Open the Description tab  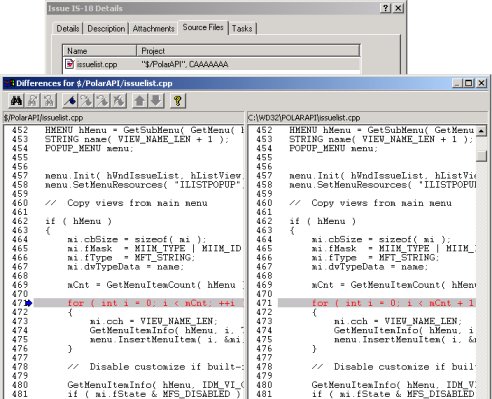pyautogui.click(x=106, y=29)
